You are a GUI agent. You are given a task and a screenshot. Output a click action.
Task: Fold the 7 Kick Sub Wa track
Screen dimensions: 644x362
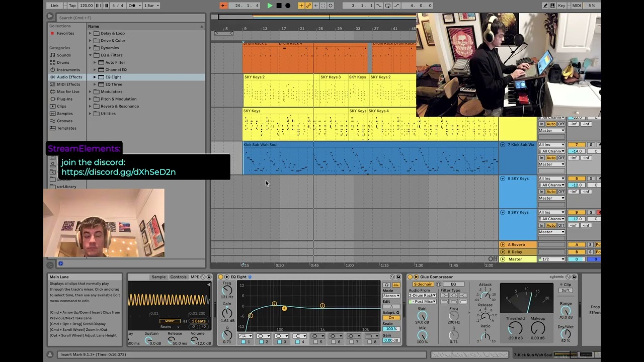[503, 145]
